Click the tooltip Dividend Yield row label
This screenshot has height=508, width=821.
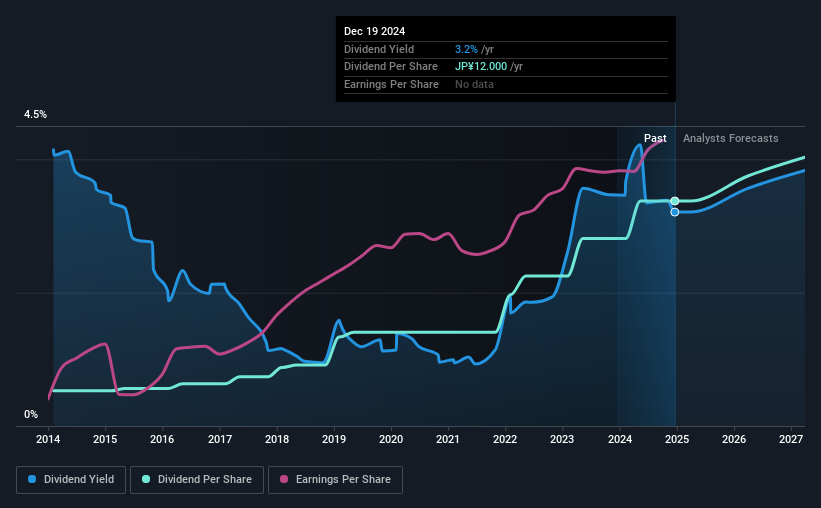click(x=379, y=49)
